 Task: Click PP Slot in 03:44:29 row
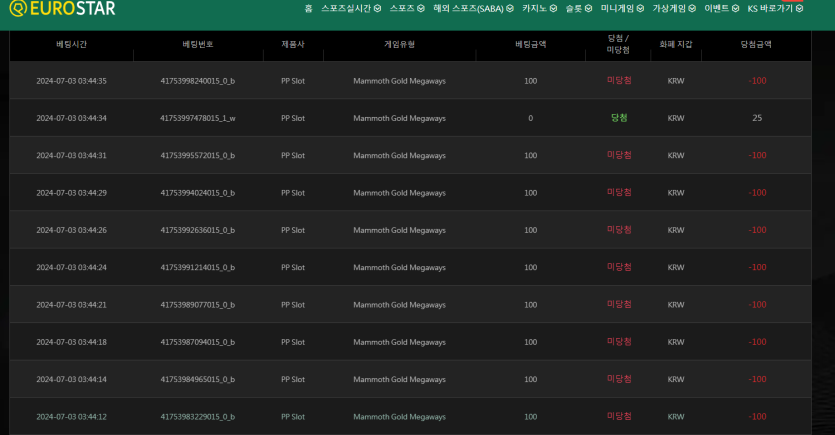(293, 193)
